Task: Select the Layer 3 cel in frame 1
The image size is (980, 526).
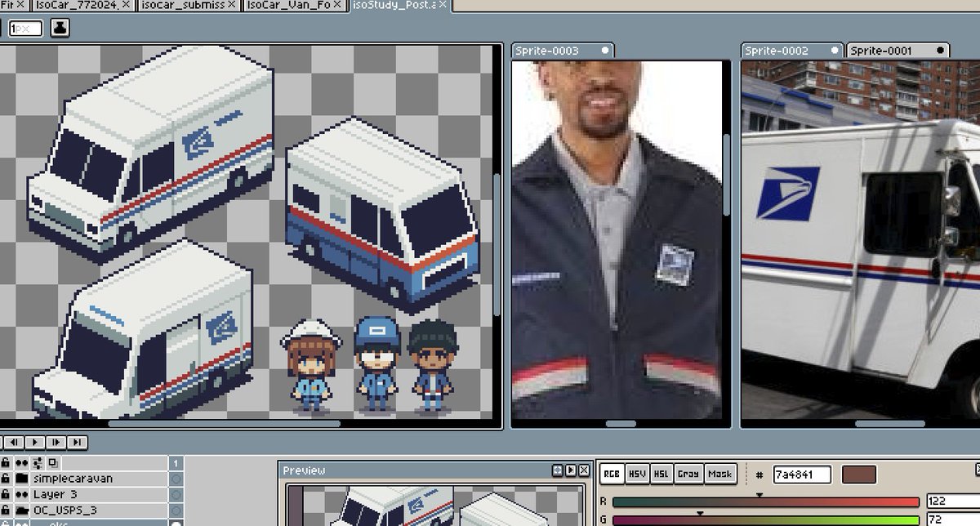Action: 176,494
